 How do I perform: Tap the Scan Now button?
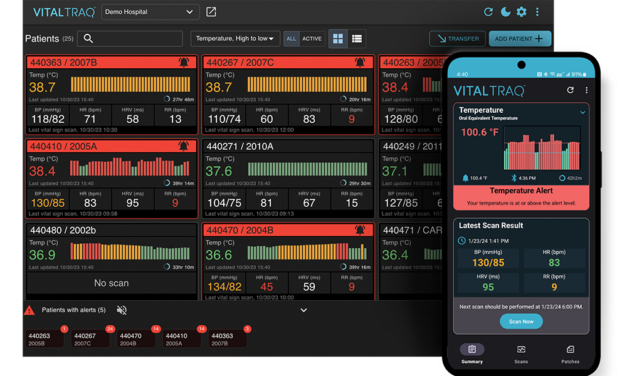521,322
